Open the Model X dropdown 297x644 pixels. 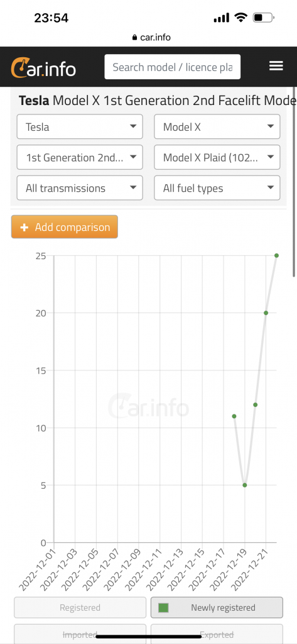click(x=217, y=126)
